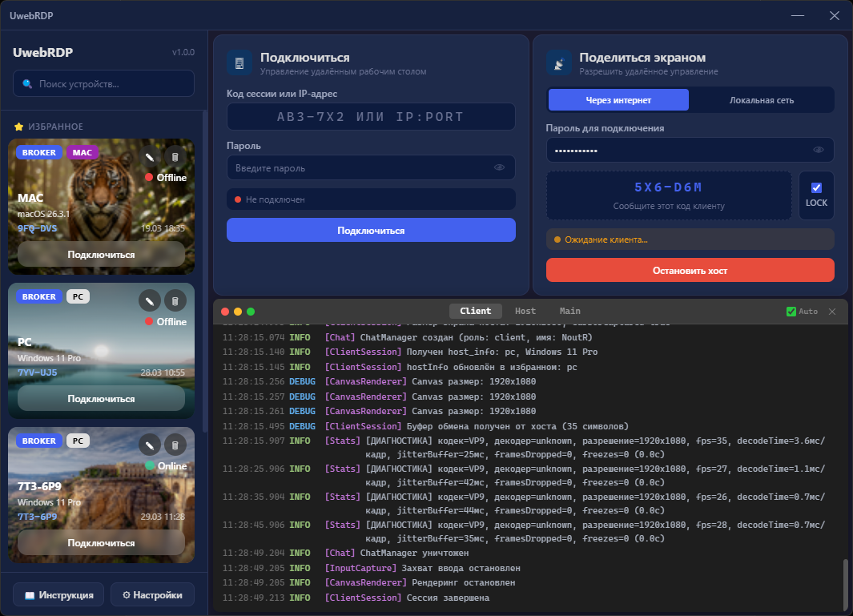Show password in the Пароль field
This screenshot has width=853, height=616.
point(500,167)
